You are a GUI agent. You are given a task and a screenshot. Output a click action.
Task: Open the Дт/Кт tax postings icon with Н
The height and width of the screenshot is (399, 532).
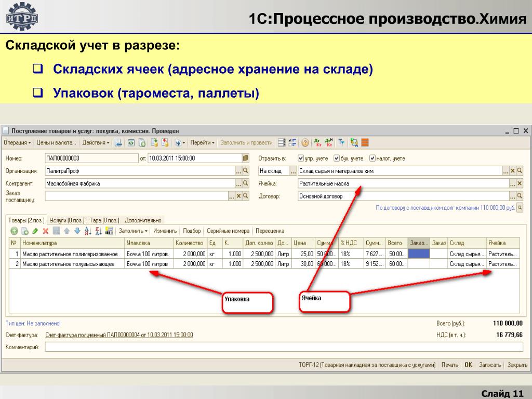pyautogui.click(x=329, y=142)
